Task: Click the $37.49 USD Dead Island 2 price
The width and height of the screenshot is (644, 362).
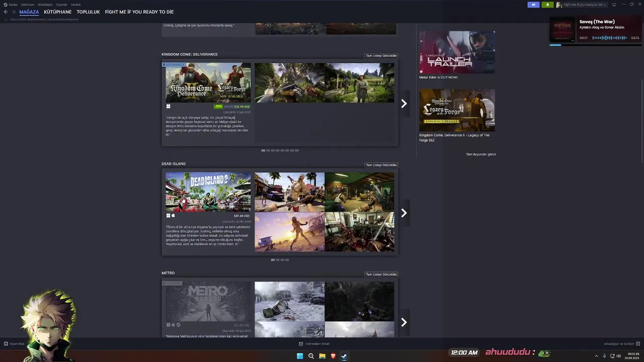Action: [242, 216]
